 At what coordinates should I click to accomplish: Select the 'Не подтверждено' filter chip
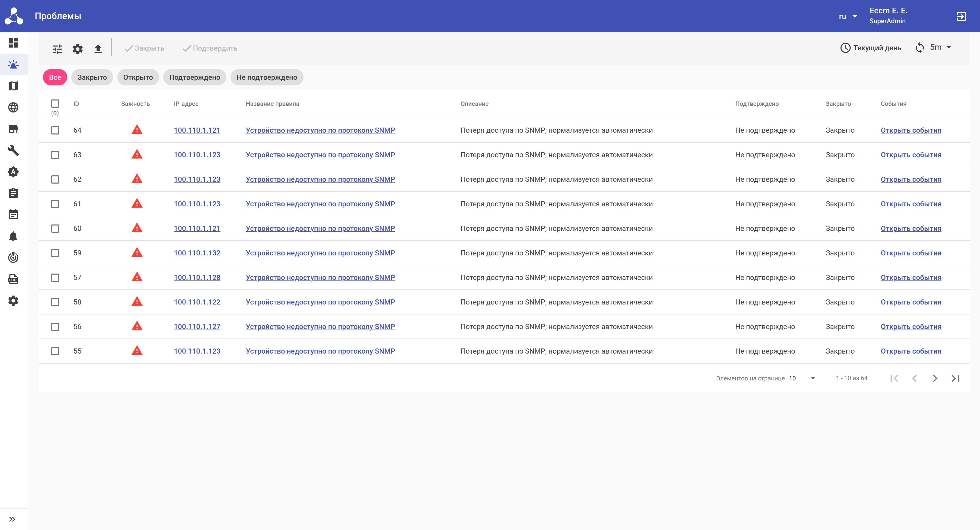[267, 77]
